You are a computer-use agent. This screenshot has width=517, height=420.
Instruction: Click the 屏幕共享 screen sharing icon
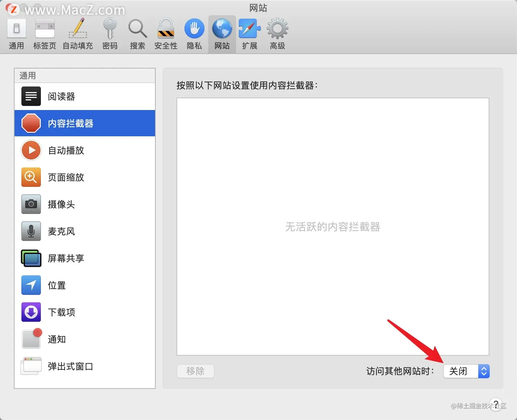click(x=31, y=258)
